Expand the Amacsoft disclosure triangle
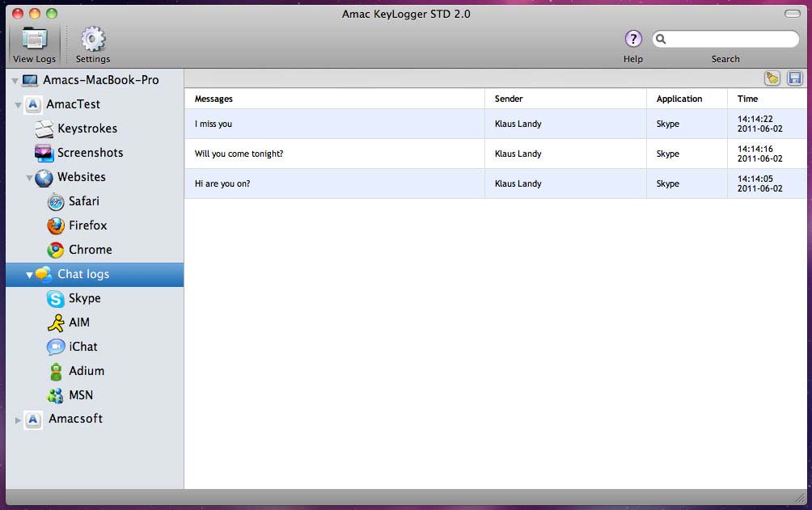Screen dimensions: 812x510 (18, 420)
